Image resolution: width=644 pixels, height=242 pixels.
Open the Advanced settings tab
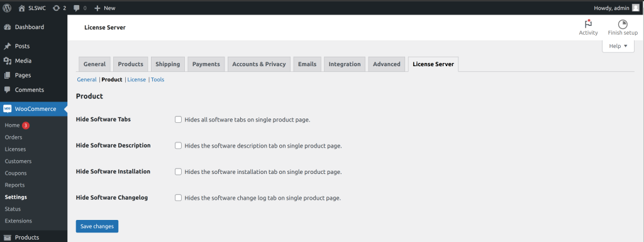click(x=387, y=64)
